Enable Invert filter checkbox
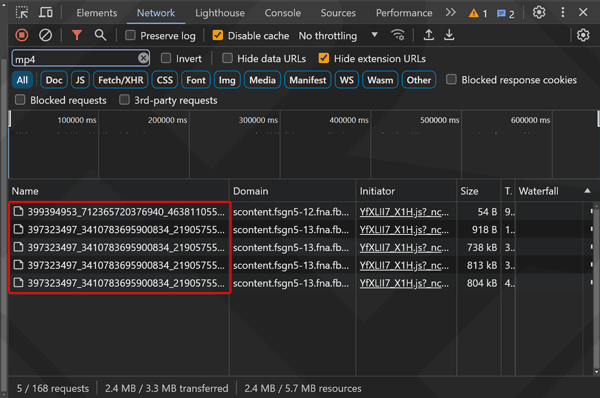The height and width of the screenshot is (398, 600). point(166,58)
